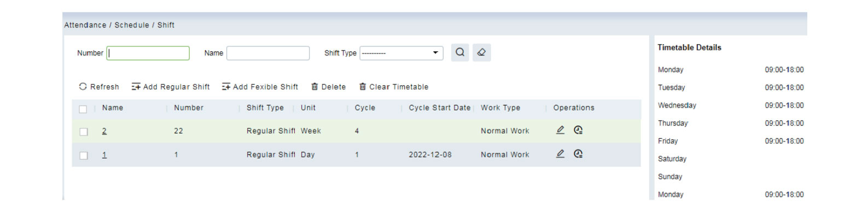Click the Work Type column header
Screen dimensions: 868x213
click(x=500, y=108)
